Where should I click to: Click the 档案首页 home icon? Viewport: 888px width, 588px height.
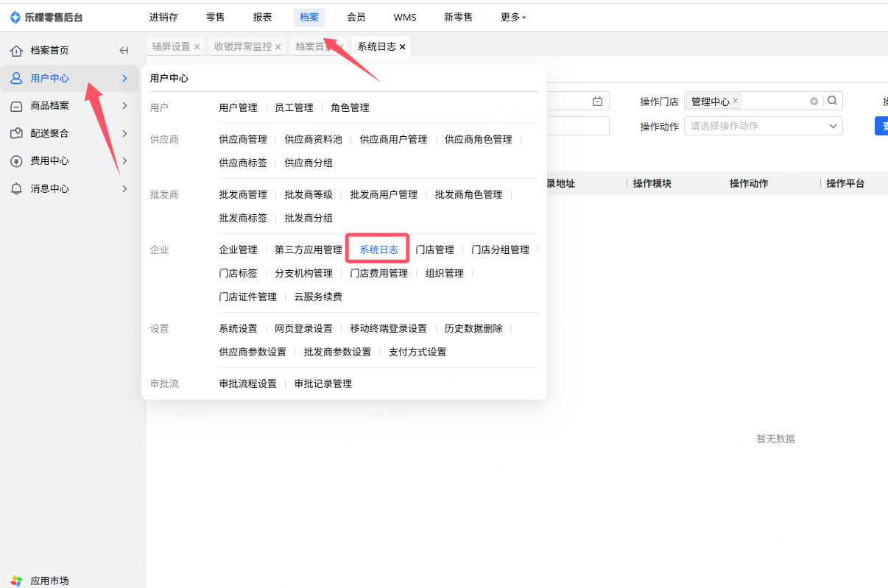(x=16, y=51)
